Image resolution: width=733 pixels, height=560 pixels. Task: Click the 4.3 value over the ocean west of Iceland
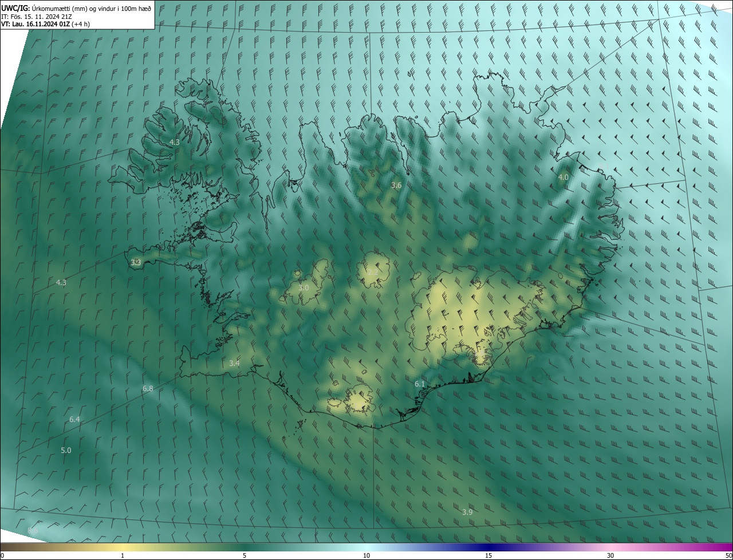click(x=61, y=282)
